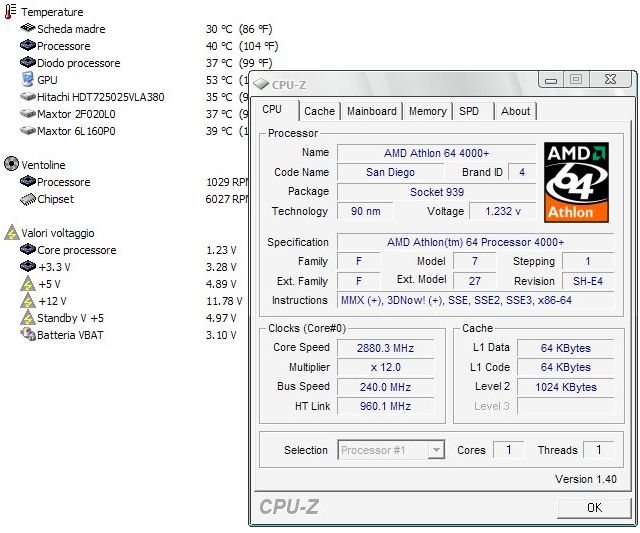Click the Temperature thermometer icon
Image resolution: width=640 pixels, height=533 pixels.
click(x=10, y=11)
